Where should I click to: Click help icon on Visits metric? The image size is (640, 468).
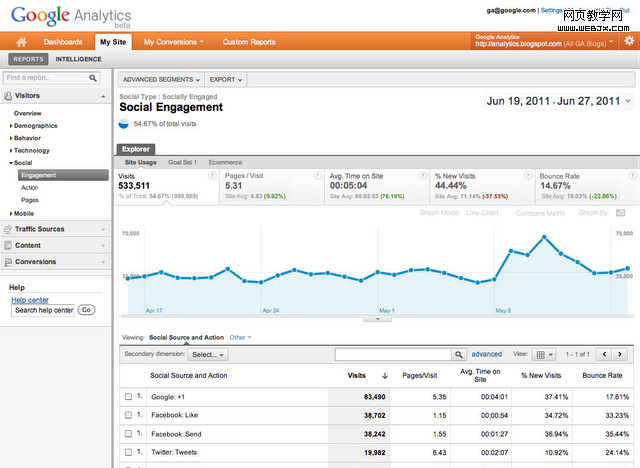point(212,175)
